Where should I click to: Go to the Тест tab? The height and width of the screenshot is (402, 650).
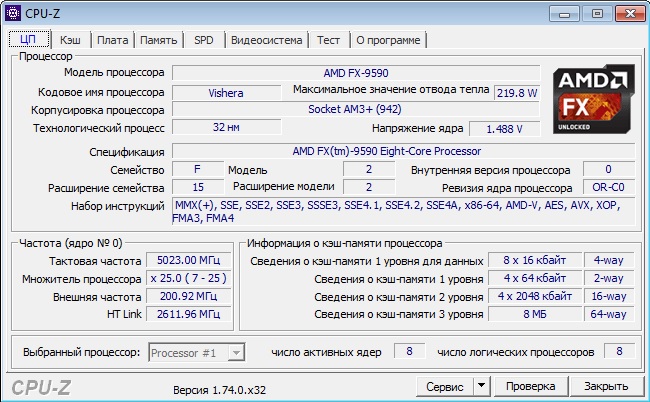point(328,40)
